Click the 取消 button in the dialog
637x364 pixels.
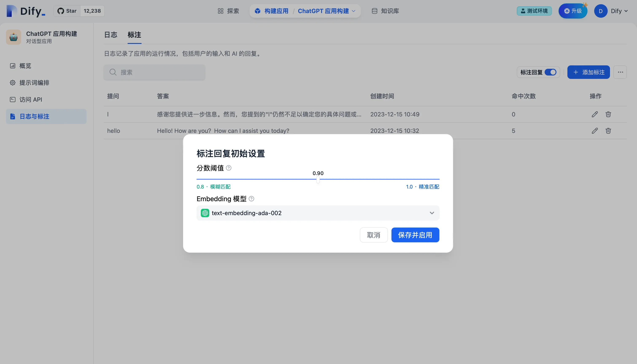pyautogui.click(x=374, y=235)
